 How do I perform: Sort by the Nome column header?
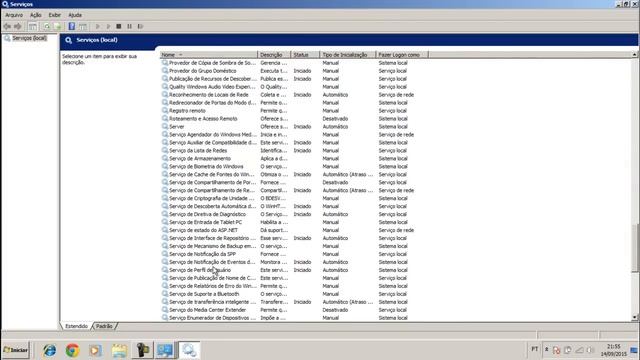click(x=209, y=55)
